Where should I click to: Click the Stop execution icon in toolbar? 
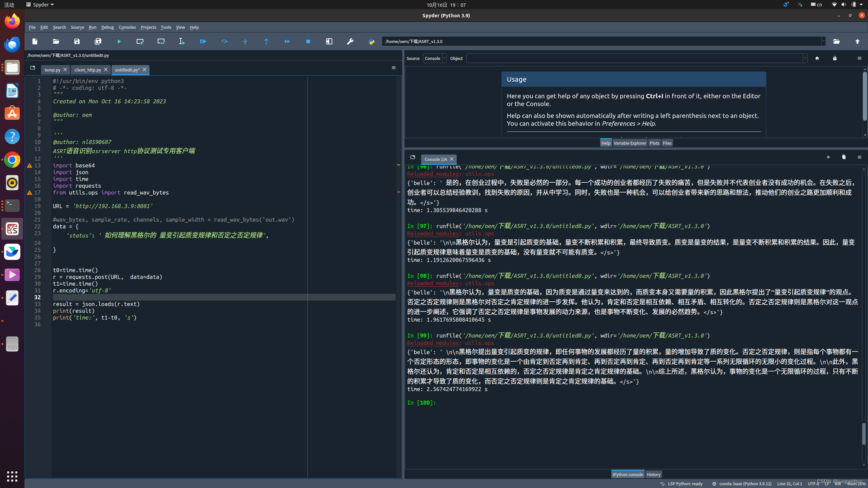coord(308,41)
